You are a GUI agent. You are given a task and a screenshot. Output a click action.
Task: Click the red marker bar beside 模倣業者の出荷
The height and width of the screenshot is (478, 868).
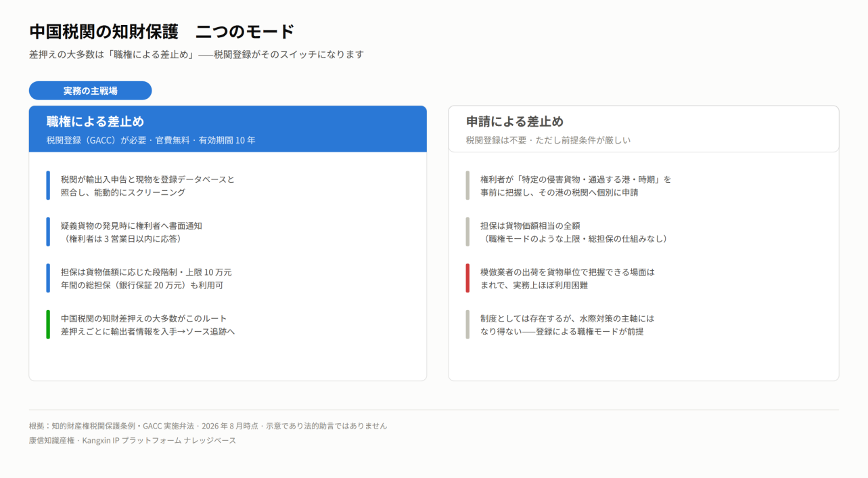pos(467,278)
